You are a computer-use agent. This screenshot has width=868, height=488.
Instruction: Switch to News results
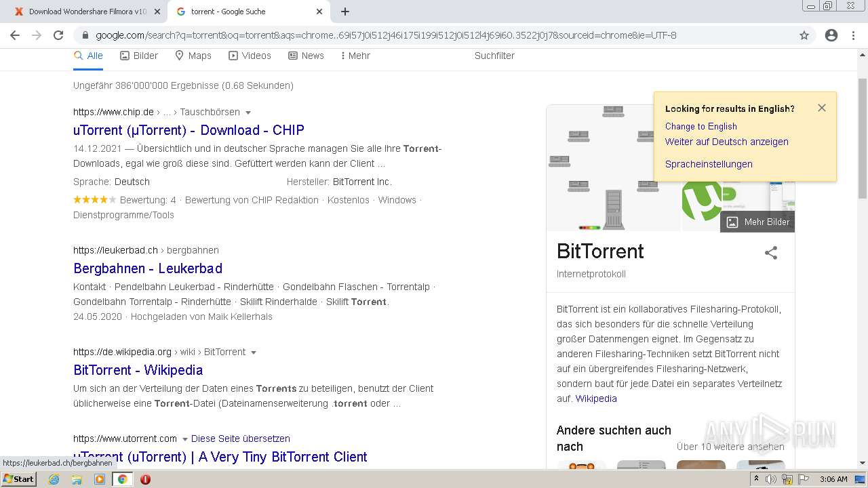coord(306,56)
